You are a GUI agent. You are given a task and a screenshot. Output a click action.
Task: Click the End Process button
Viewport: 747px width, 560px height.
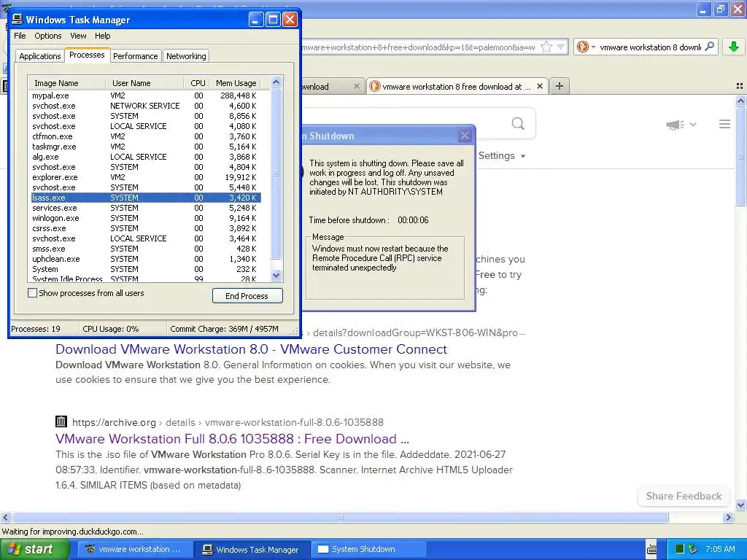pos(247,296)
